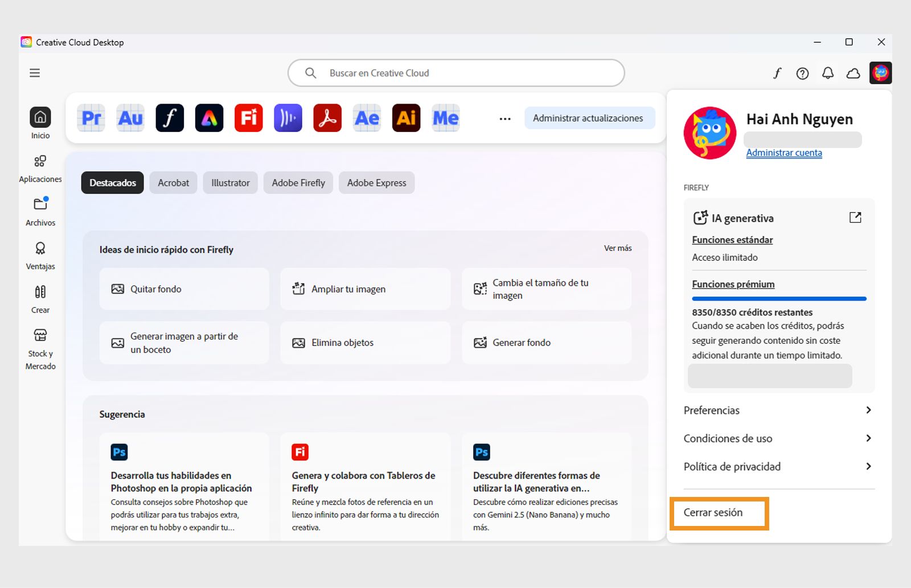Open Aplicaciones in the sidebar
This screenshot has height=588, width=911.
click(x=40, y=169)
